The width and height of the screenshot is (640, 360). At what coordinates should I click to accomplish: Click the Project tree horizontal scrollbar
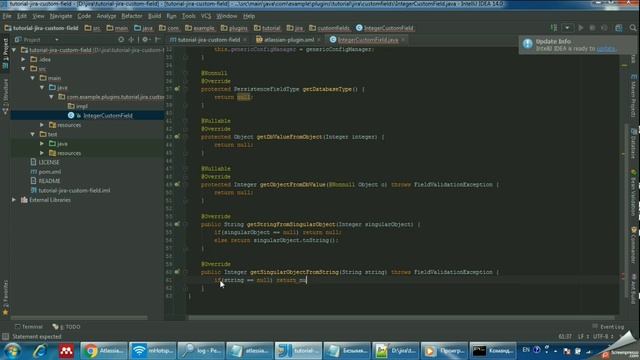(x=79, y=317)
